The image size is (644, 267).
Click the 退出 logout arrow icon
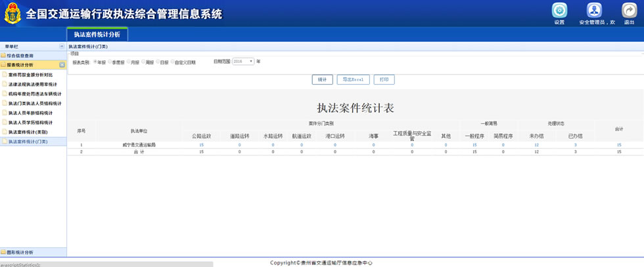click(x=630, y=10)
